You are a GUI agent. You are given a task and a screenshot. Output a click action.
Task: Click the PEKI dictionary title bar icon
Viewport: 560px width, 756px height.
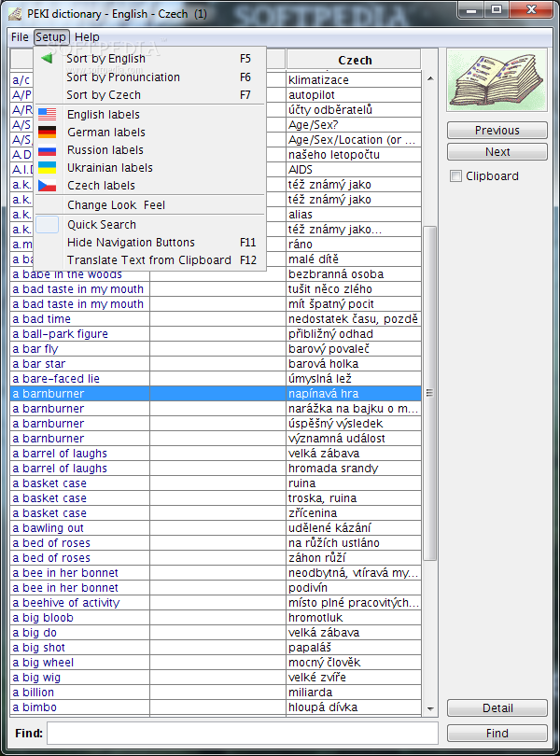coord(15,13)
